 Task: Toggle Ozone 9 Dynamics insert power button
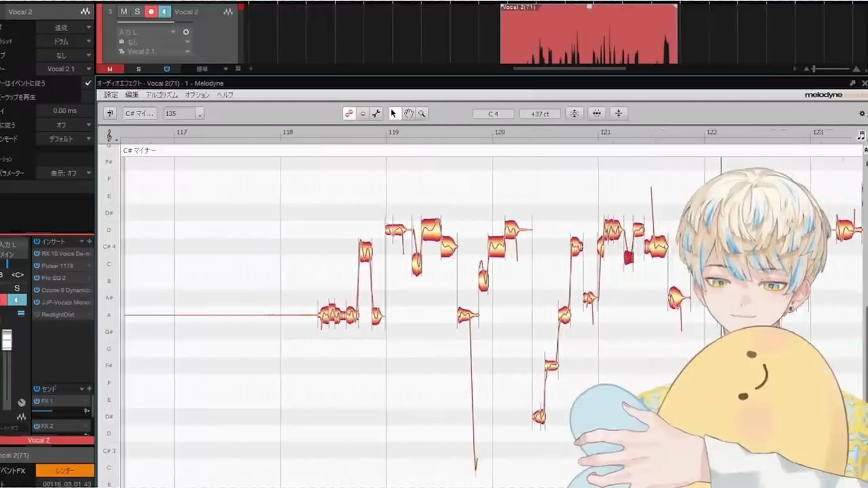click(x=37, y=290)
